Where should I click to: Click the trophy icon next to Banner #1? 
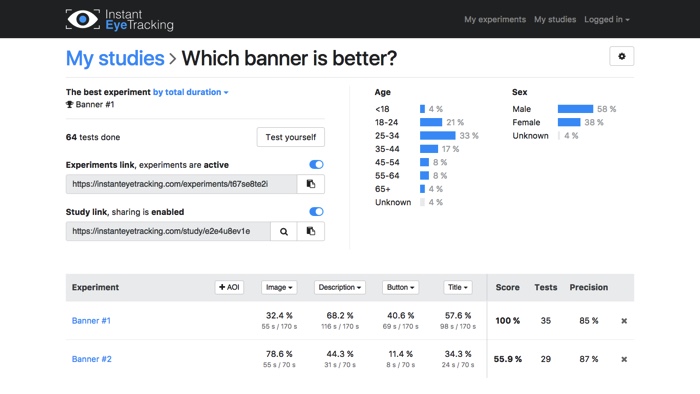69,104
